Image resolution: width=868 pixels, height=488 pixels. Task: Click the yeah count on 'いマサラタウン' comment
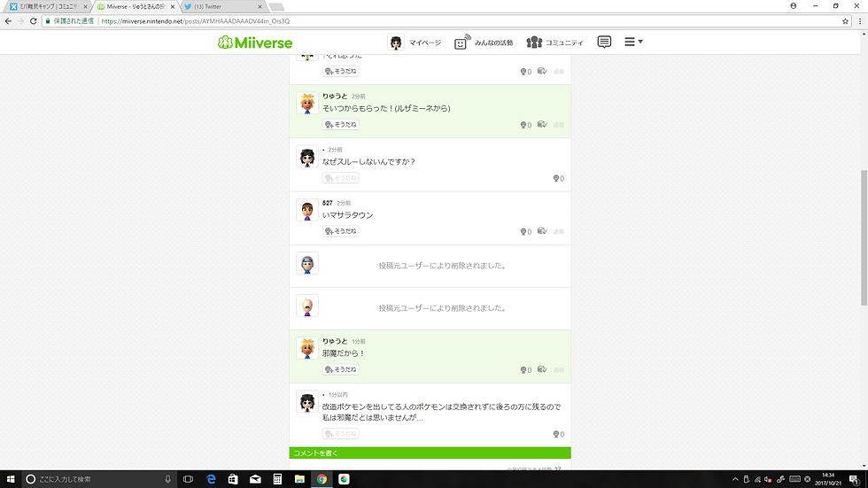(525, 232)
